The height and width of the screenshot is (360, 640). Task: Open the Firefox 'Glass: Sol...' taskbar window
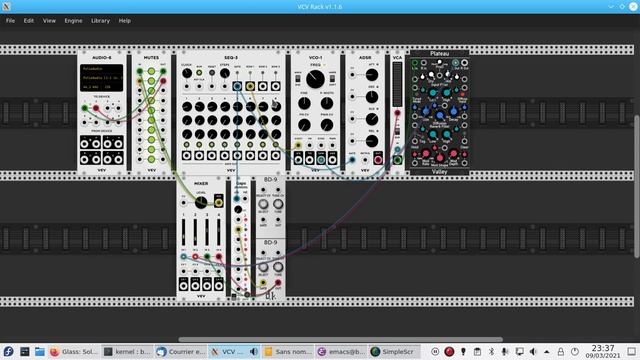(74, 351)
